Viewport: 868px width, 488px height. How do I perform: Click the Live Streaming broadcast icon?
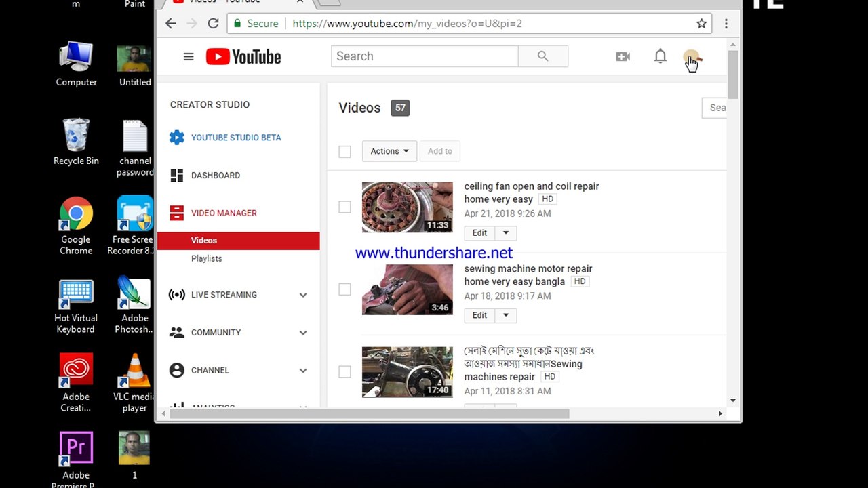click(x=177, y=295)
